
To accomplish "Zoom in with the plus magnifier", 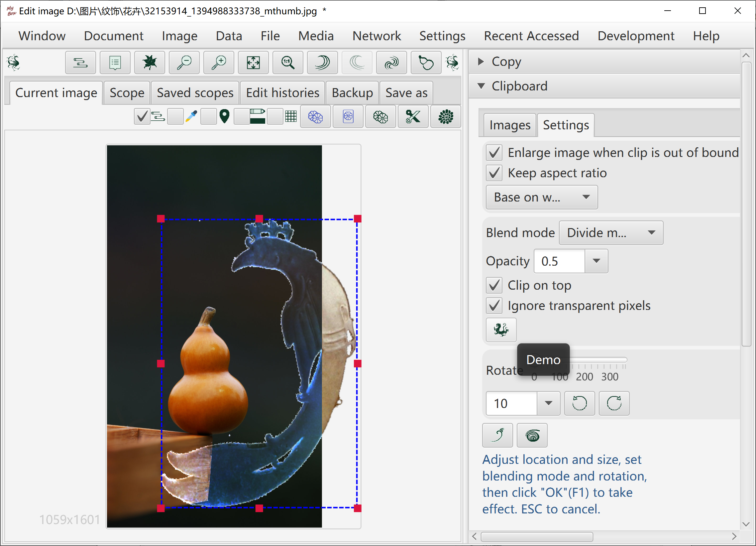I will 219,63.
